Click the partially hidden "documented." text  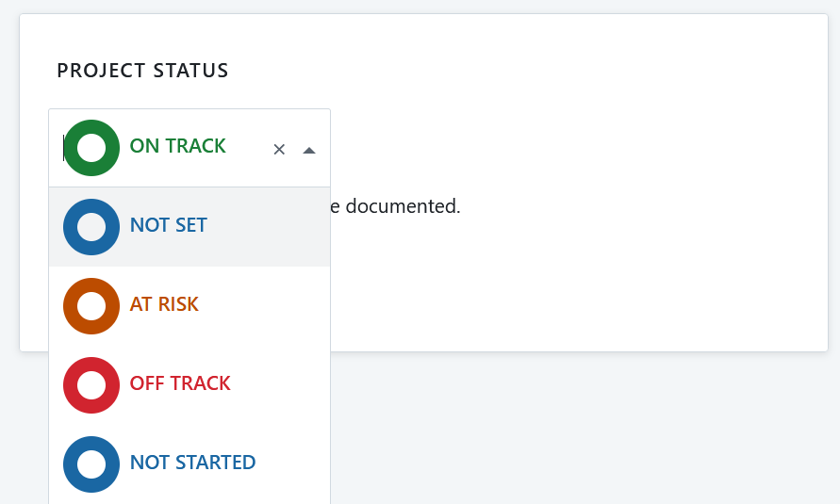397,205
